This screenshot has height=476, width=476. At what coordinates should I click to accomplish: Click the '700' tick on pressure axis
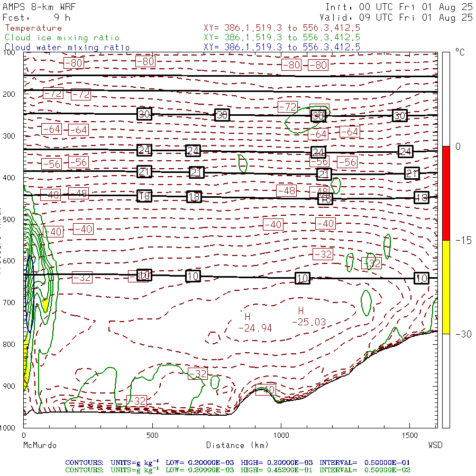point(9,303)
